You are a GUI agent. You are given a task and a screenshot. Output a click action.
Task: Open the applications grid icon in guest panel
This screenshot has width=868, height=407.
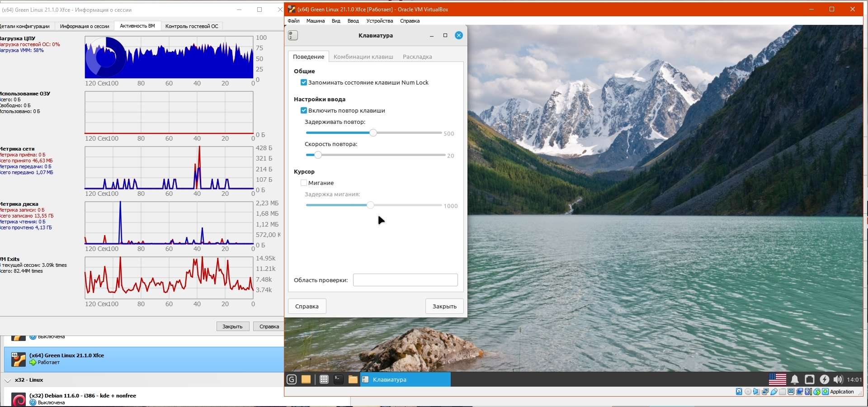coord(324,379)
